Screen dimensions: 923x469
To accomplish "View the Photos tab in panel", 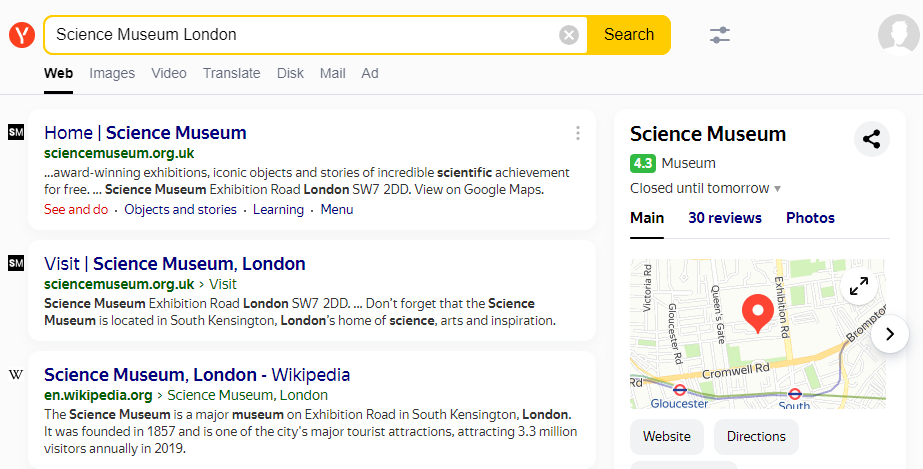I will coord(810,218).
